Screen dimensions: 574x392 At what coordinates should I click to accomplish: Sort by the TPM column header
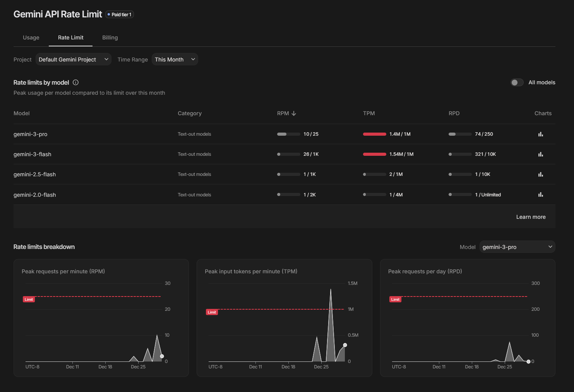[369, 113]
